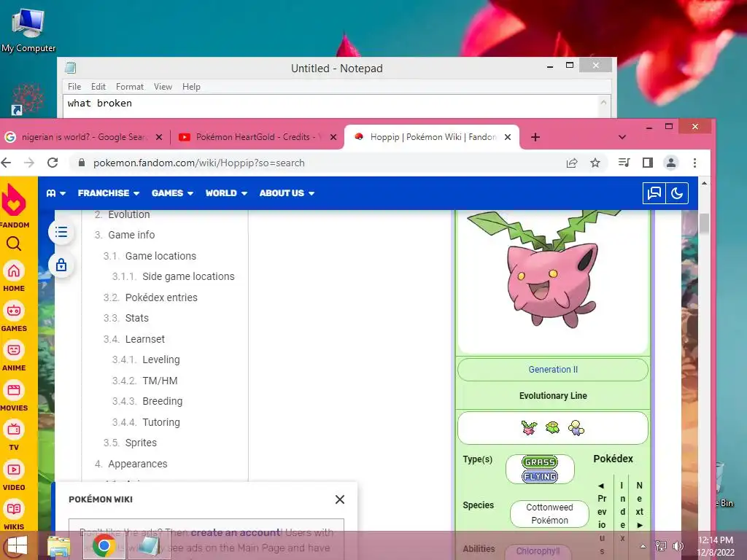Click the GRASS type badge
The width and height of the screenshot is (747, 560).
tap(540, 462)
